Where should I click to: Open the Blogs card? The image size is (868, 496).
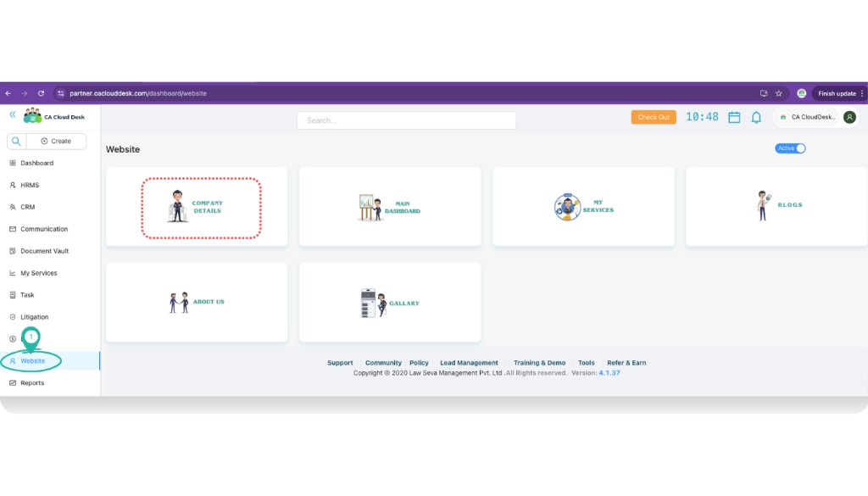pyautogui.click(x=782, y=205)
